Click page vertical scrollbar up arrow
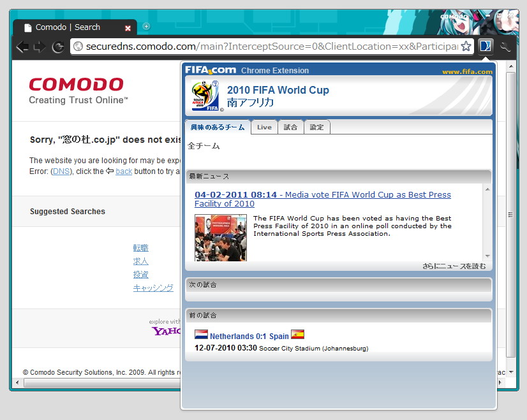Image resolution: width=527 pixels, height=420 pixels. coord(511,66)
